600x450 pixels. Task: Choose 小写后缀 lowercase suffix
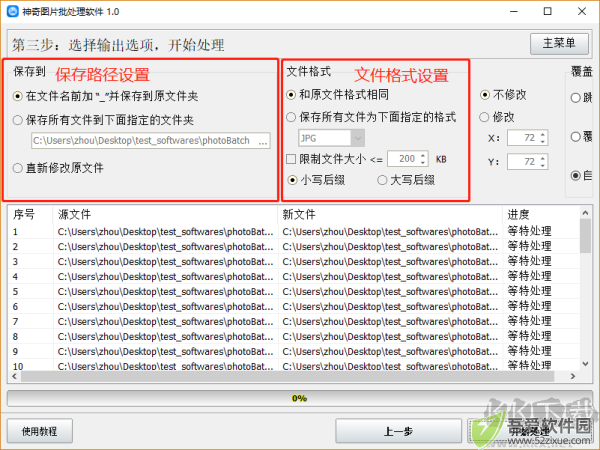(316, 180)
